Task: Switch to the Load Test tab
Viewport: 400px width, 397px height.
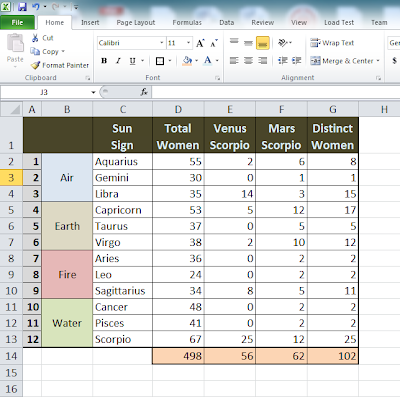Action: [x=339, y=22]
